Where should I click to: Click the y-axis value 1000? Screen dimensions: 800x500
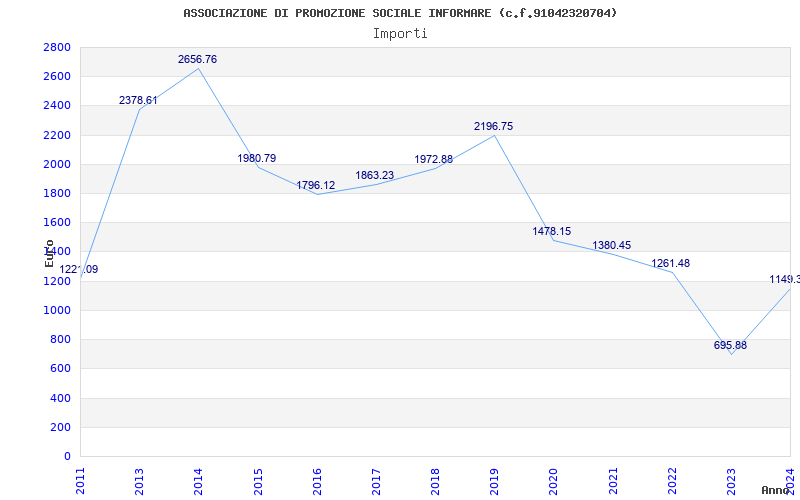coord(57,310)
